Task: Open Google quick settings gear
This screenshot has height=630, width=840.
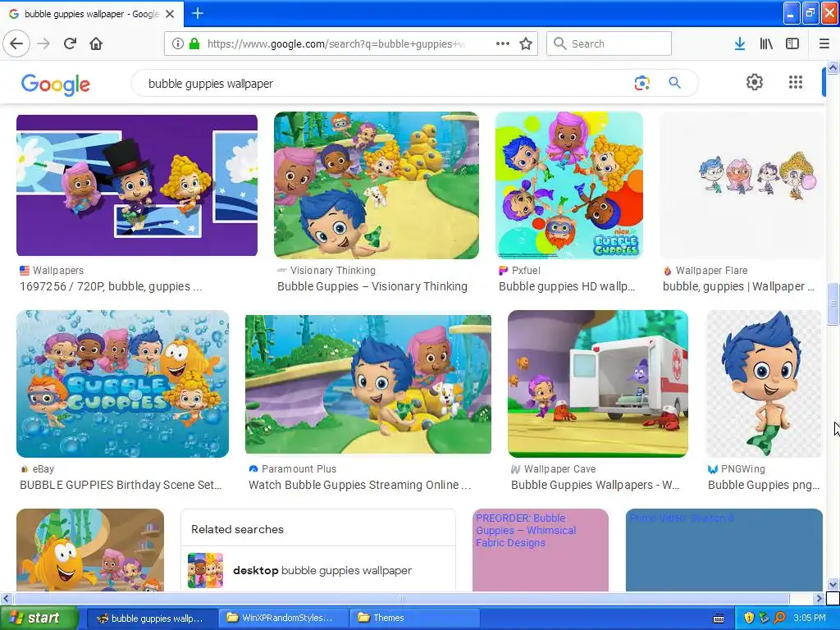Action: point(755,82)
